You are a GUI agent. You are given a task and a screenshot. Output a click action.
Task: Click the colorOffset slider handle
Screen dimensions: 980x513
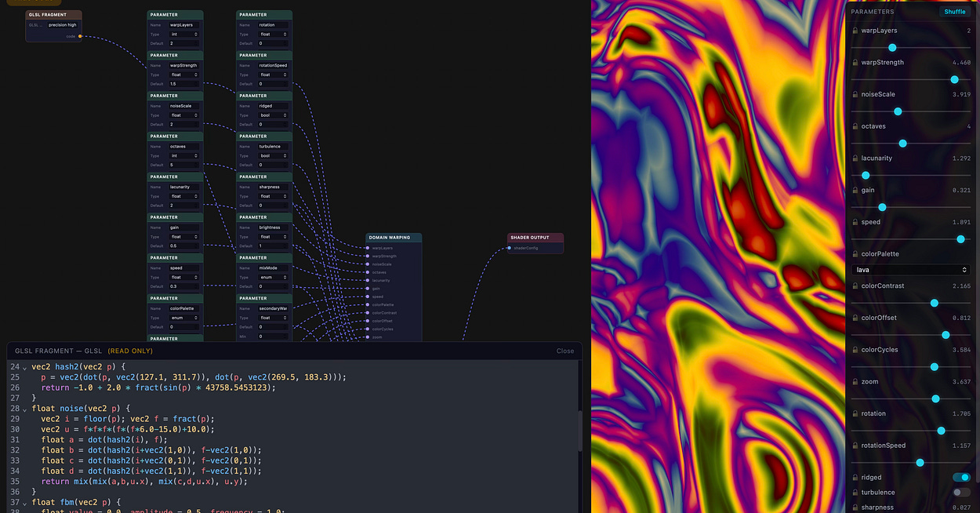tap(946, 335)
